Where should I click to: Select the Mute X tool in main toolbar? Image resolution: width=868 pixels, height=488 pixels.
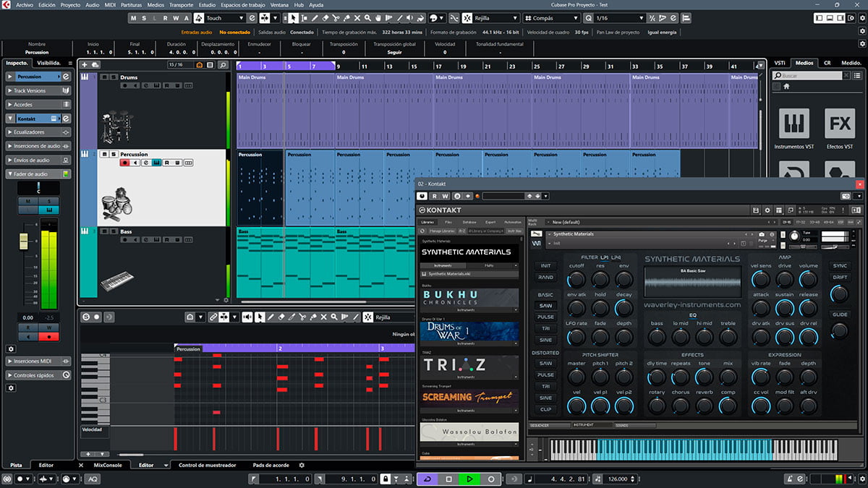pyautogui.click(x=358, y=18)
